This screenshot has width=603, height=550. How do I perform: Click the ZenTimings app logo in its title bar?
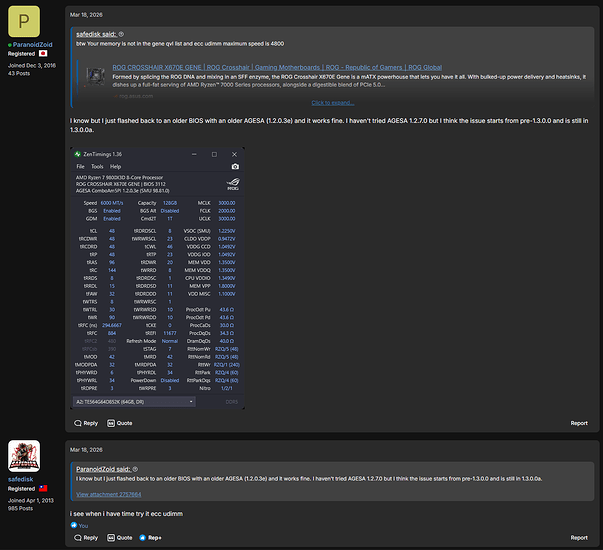tap(77, 154)
